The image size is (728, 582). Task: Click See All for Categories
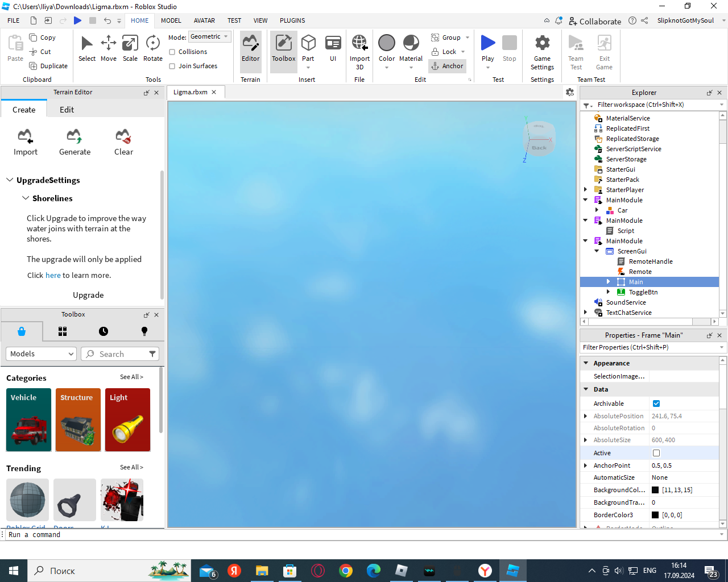point(131,377)
